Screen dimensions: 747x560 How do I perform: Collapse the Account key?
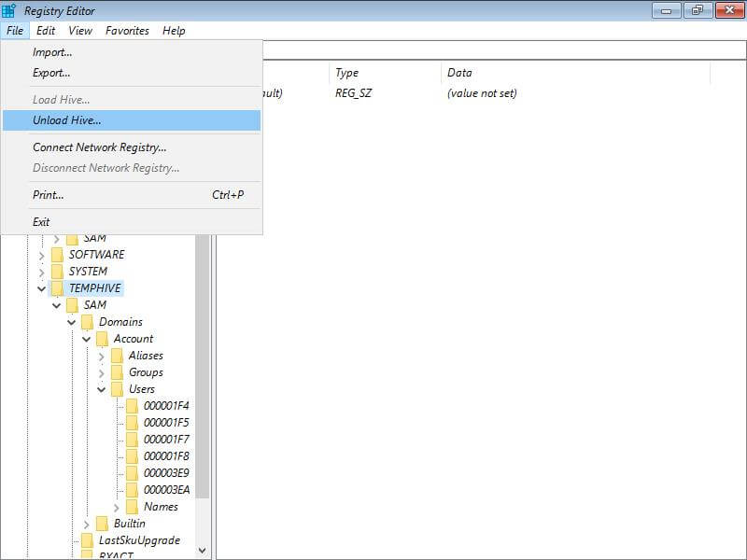click(x=87, y=339)
